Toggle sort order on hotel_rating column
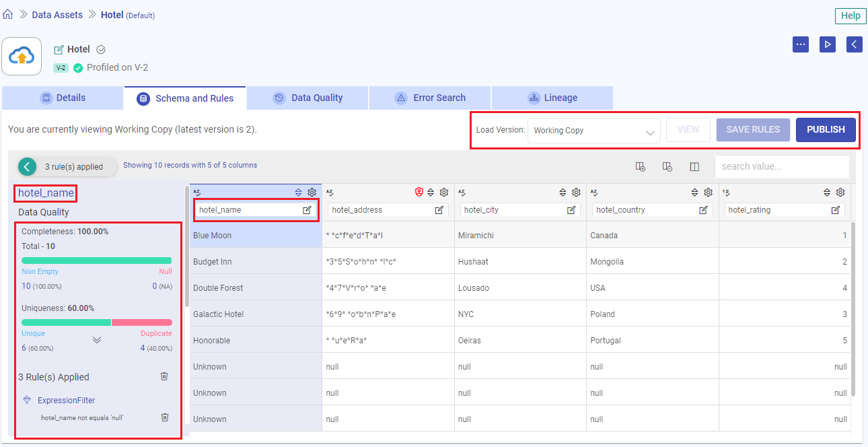The image size is (868, 447). pos(827,193)
